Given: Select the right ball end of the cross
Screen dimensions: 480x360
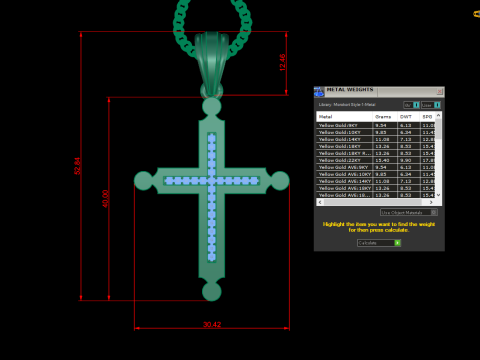Looking at the screenshot, I should click(280, 181).
